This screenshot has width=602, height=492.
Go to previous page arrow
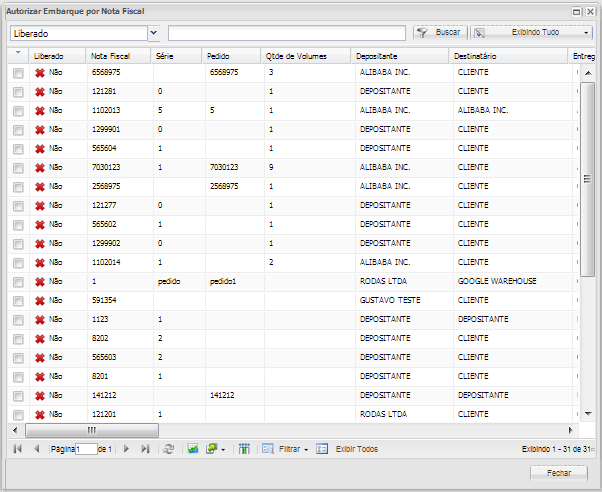[37, 449]
